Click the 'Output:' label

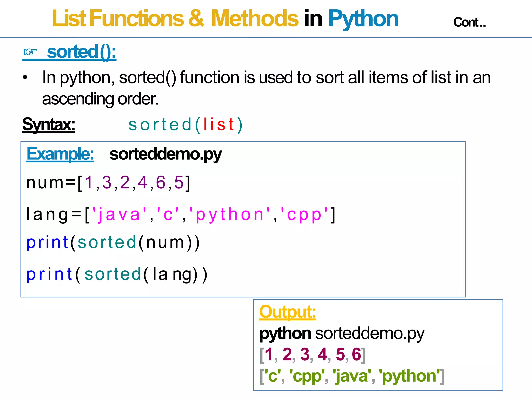pos(288,312)
